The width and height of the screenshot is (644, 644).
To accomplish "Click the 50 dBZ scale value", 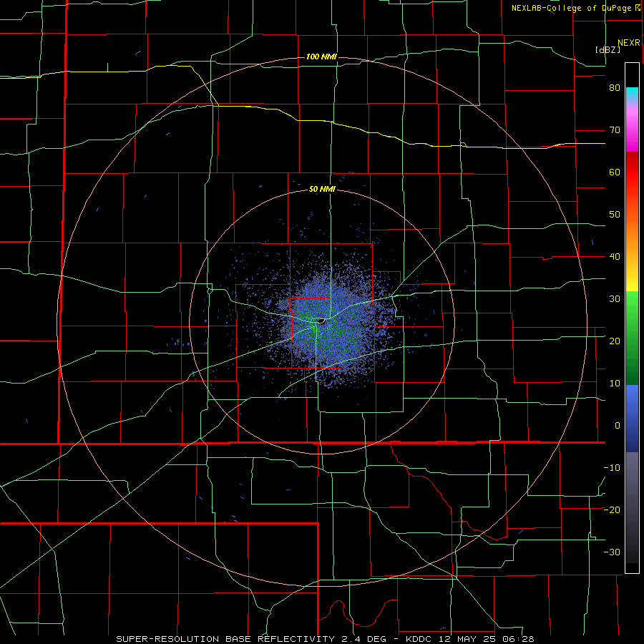I will tap(615, 215).
